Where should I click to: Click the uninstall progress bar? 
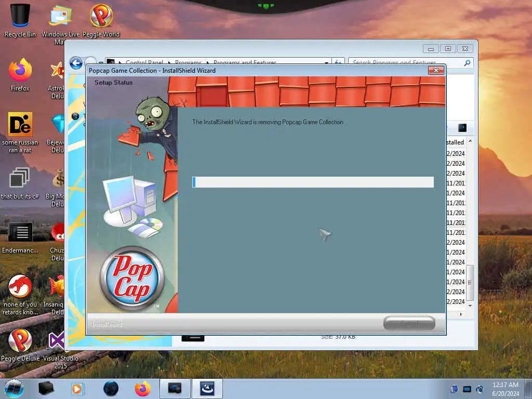313,182
